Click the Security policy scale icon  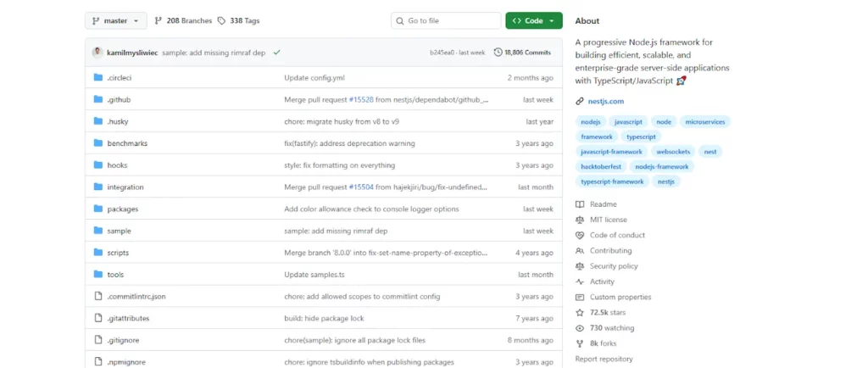tap(580, 266)
